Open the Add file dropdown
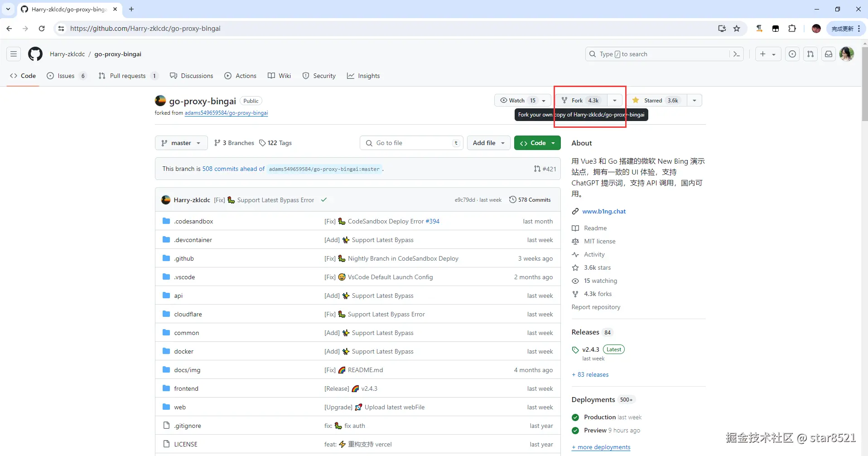The height and width of the screenshot is (456, 868). (x=488, y=143)
